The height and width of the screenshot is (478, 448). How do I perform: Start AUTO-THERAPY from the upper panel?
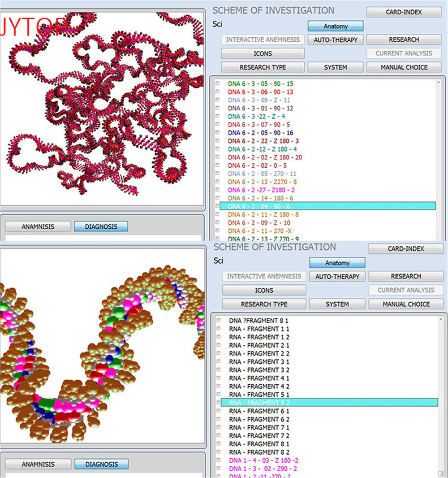335,39
